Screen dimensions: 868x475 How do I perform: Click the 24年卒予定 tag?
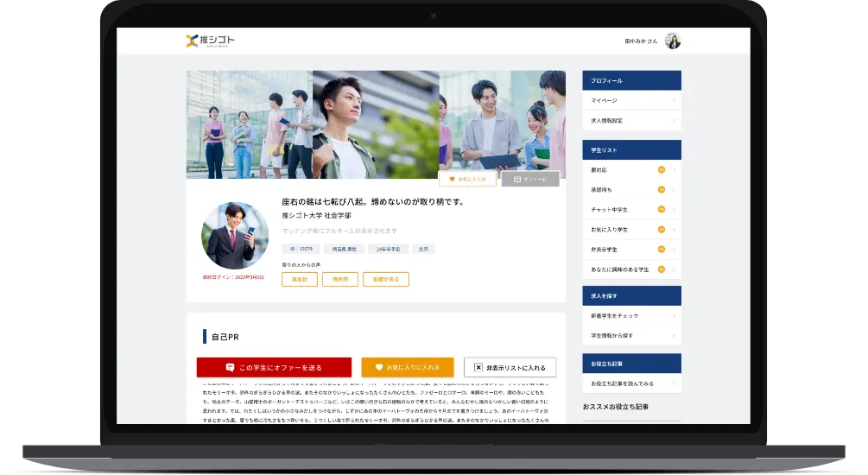point(388,249)
